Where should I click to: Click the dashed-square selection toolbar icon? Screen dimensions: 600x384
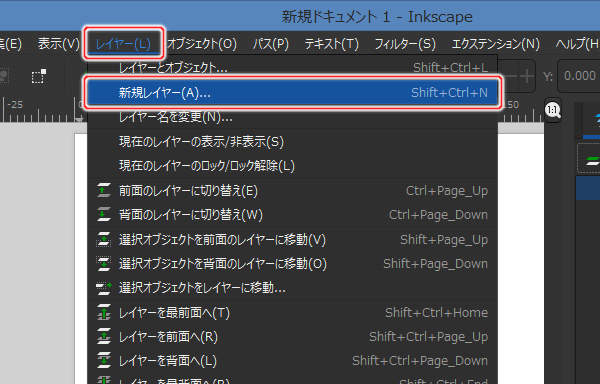pyautogui.click(x=39, y=76)
